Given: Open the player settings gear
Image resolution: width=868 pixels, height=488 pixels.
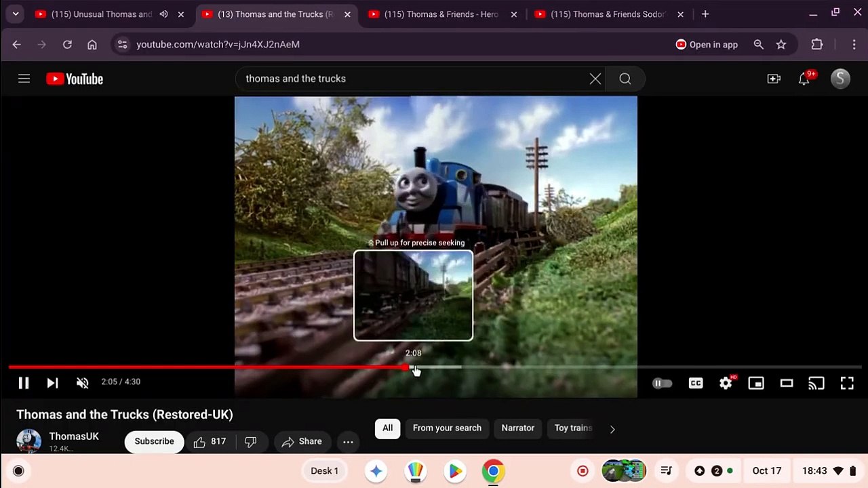Looking at the screenshot, I should pyautogui.click(x=726, y=384).
